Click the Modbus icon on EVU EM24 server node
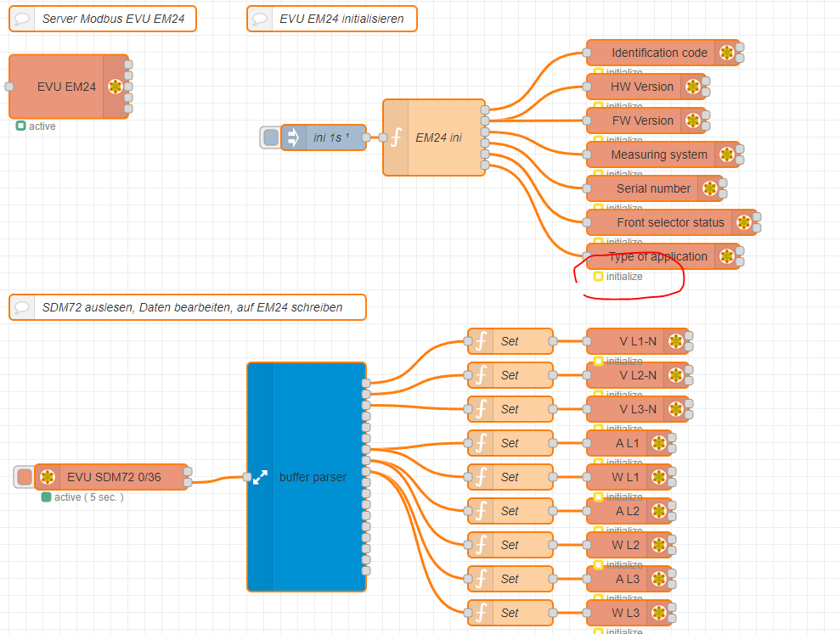840x634 pixels. pos(116,87)
